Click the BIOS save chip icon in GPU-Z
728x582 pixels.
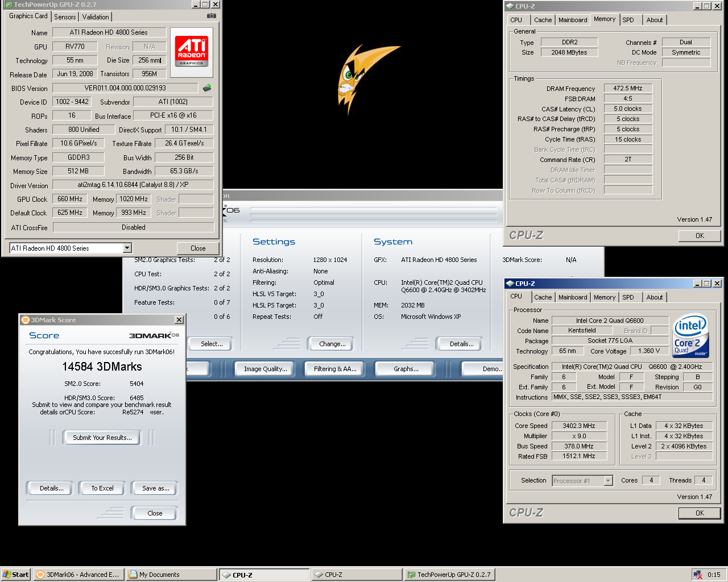207,88
